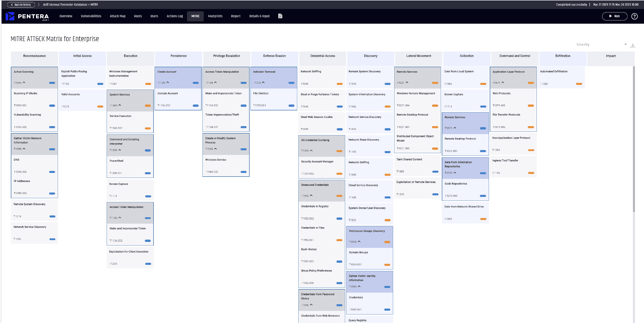
Task: Collapse Indicator Removal T1070 chevron
Action: (263, 82)
